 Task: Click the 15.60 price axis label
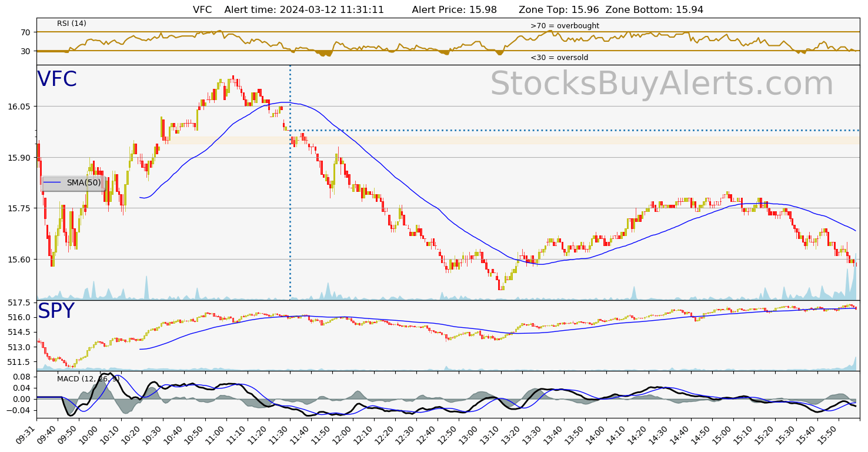point(20,260)
